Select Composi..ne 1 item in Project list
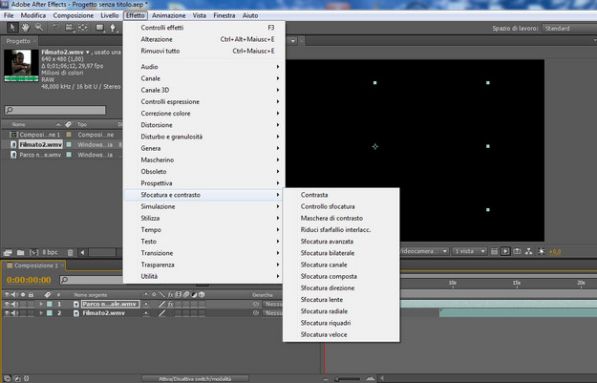 click(x=40, y=135)
